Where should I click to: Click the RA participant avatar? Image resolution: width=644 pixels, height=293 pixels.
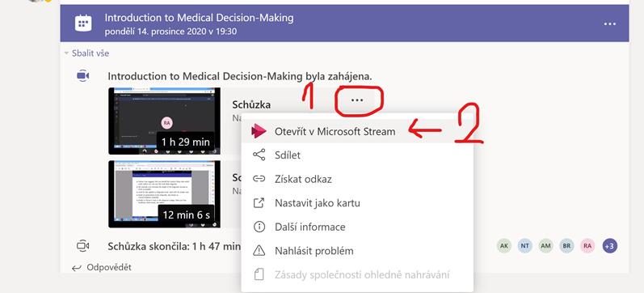click(587, 246)
